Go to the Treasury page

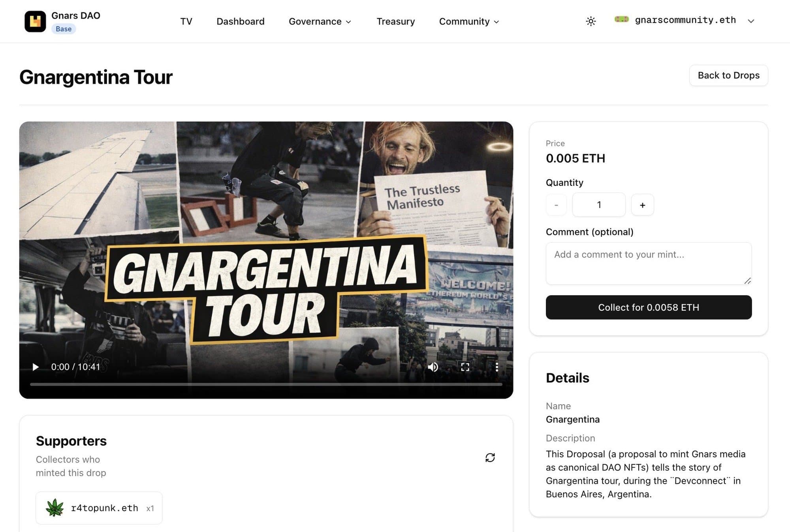tap(395, 21)
